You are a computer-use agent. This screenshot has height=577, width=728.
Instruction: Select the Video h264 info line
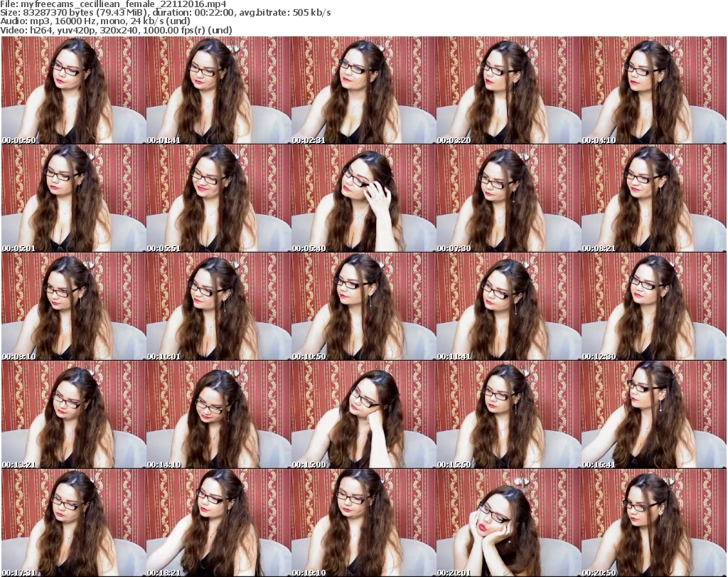coord(116,30)
